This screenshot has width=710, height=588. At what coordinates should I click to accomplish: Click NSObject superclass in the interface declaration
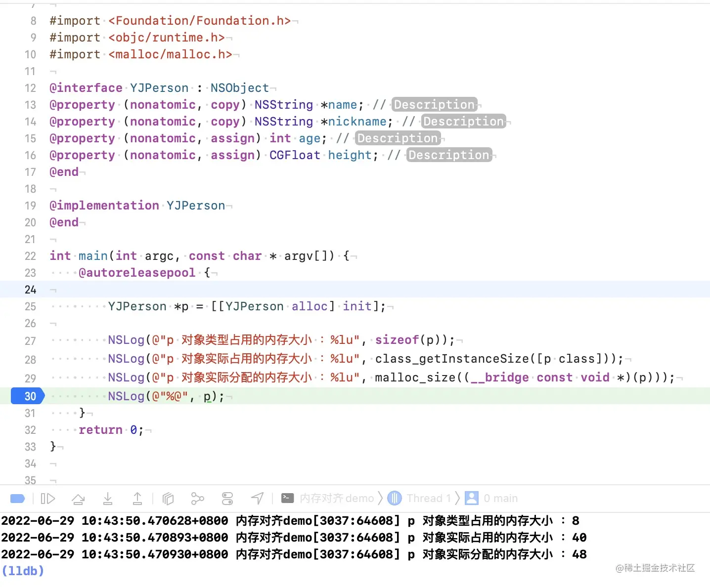(240, 88)
